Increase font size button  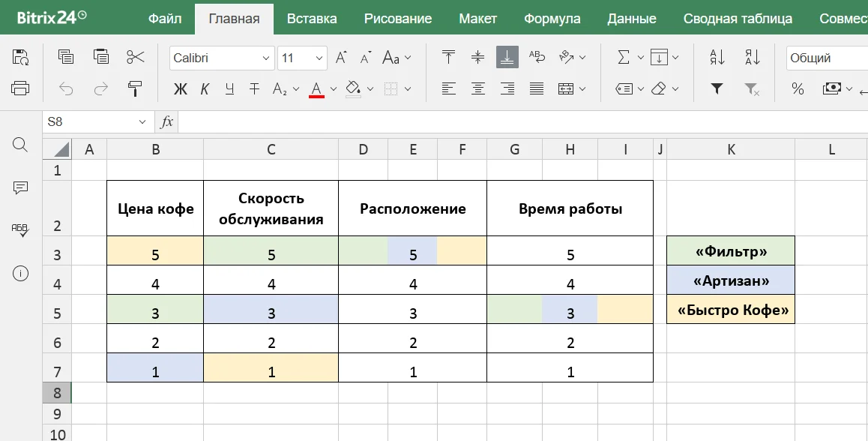[341, 58]
